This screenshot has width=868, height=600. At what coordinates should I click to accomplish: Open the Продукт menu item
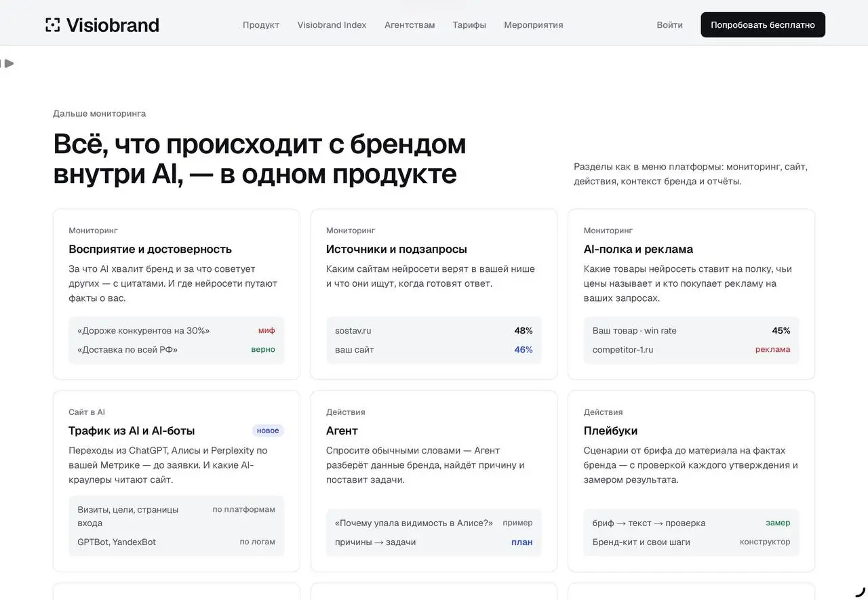261,25
